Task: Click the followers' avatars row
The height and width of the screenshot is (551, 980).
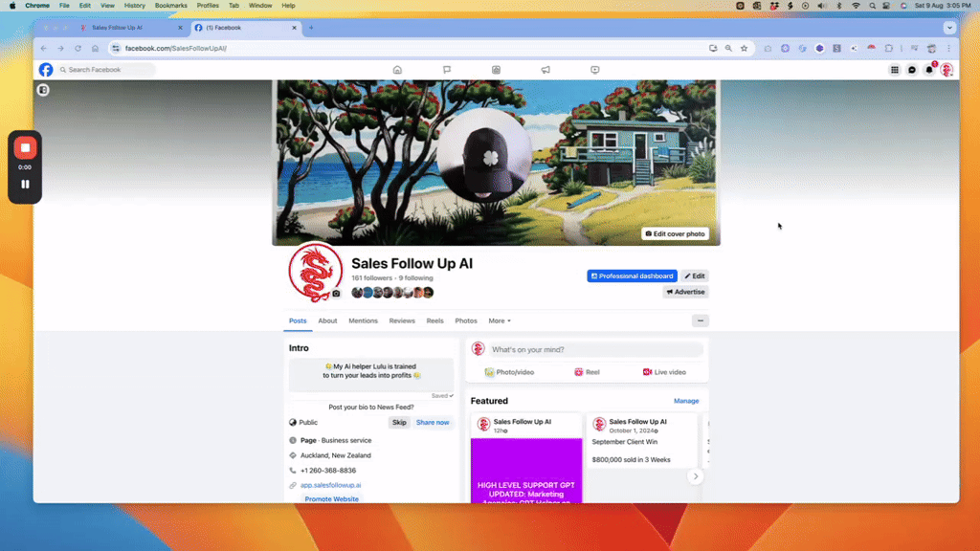Action: tap(392, 293)
